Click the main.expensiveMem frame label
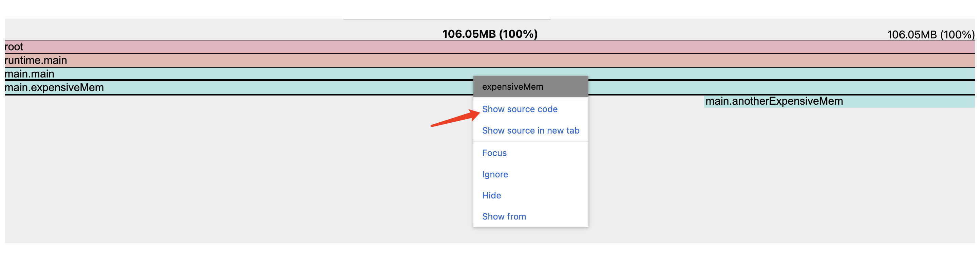Screen dimensions: 980x261 point(54,88)
